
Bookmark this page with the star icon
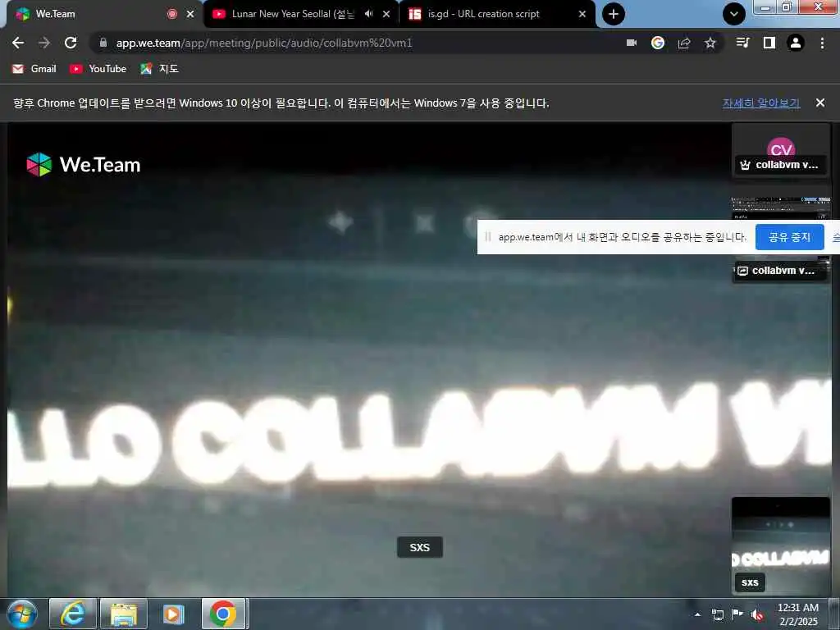point(710,43)
